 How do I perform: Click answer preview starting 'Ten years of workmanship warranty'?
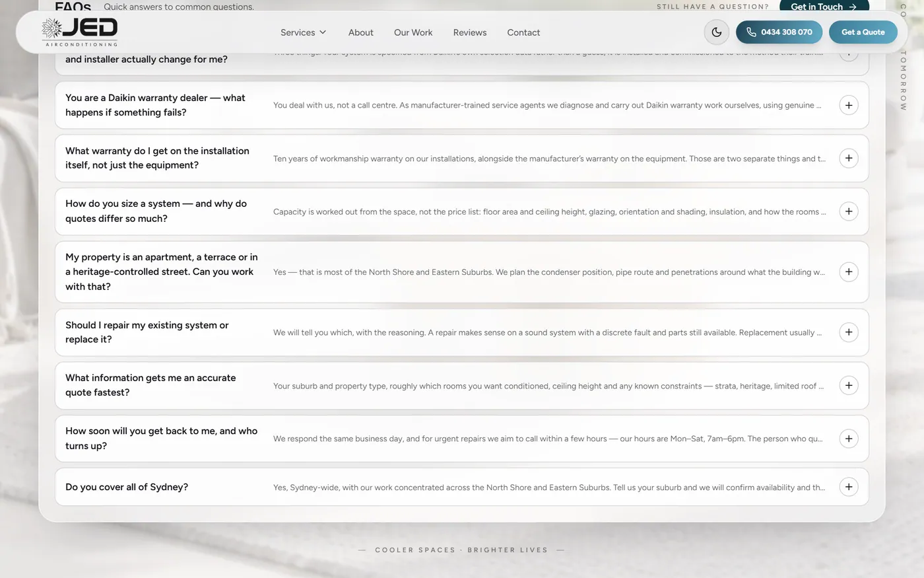tap(549, 159)
